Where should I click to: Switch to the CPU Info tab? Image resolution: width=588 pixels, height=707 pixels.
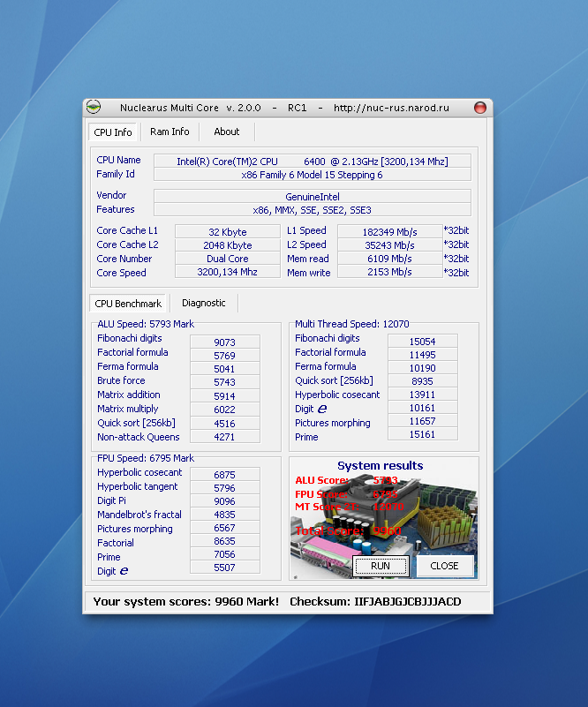coord(113,132)
